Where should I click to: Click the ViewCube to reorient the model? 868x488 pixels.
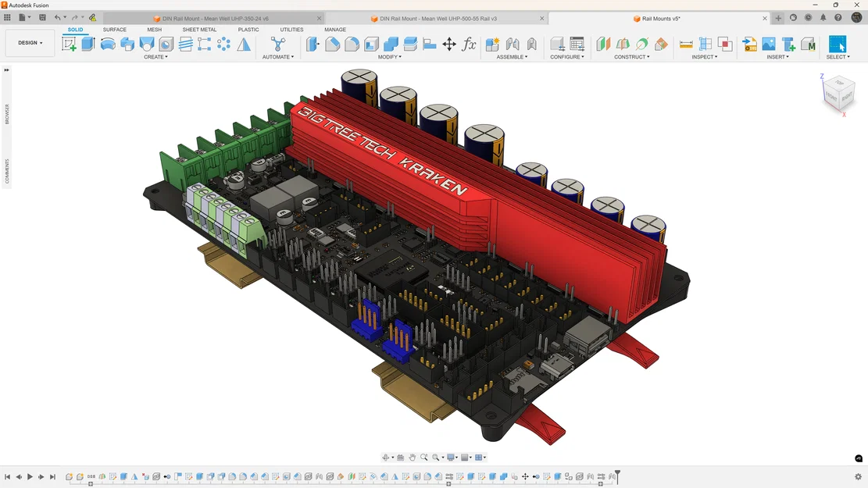(x=840, y=94)
